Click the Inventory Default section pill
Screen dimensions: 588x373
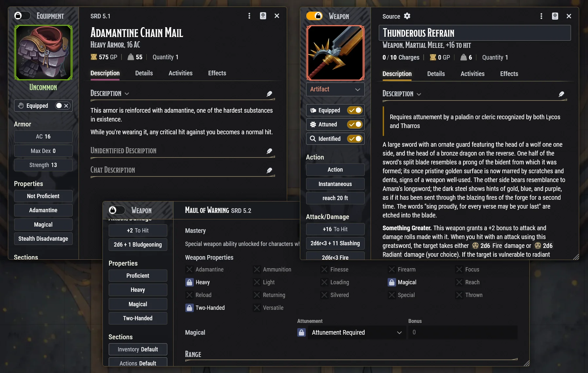click(138, 349)
